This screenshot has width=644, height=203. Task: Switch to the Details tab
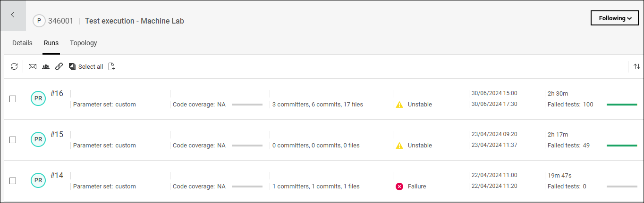[x=22, y=43]
